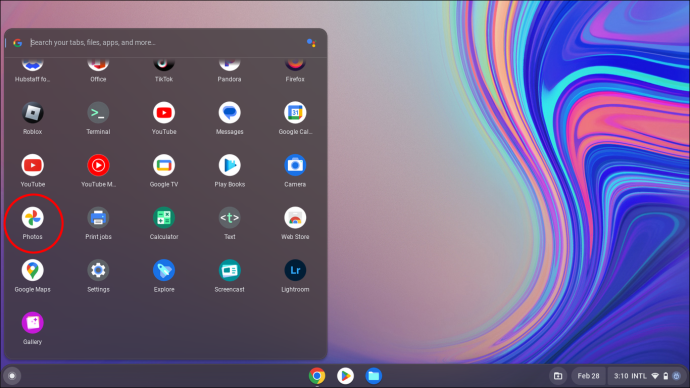
Task: Open Google Calendar app
Action: point(295,113)
